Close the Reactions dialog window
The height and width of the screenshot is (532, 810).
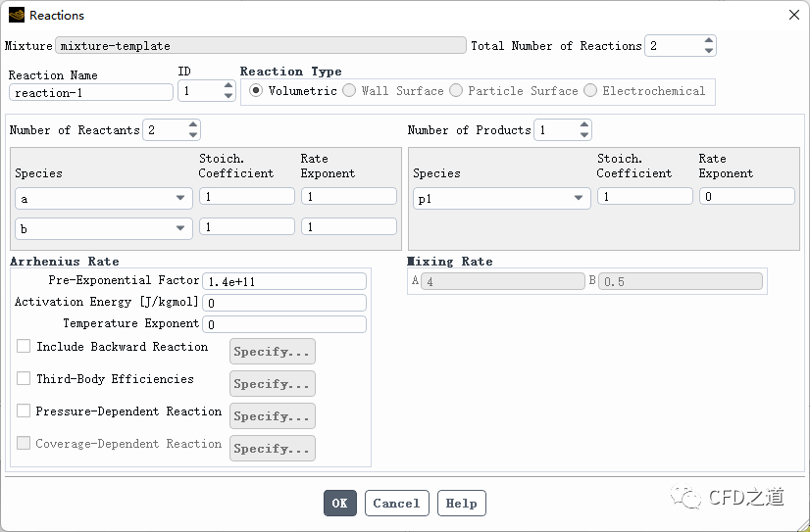(x=793, y=15)
